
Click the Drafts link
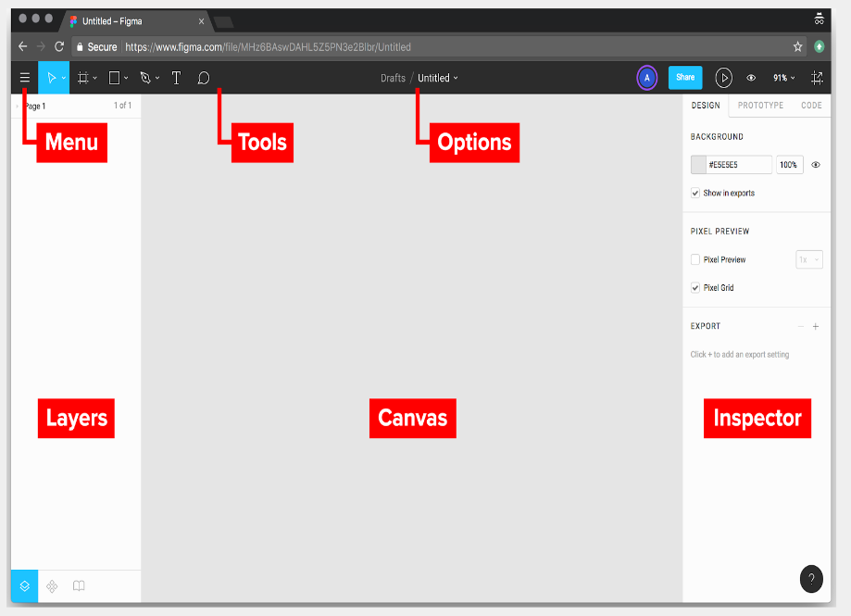(393, 78)
